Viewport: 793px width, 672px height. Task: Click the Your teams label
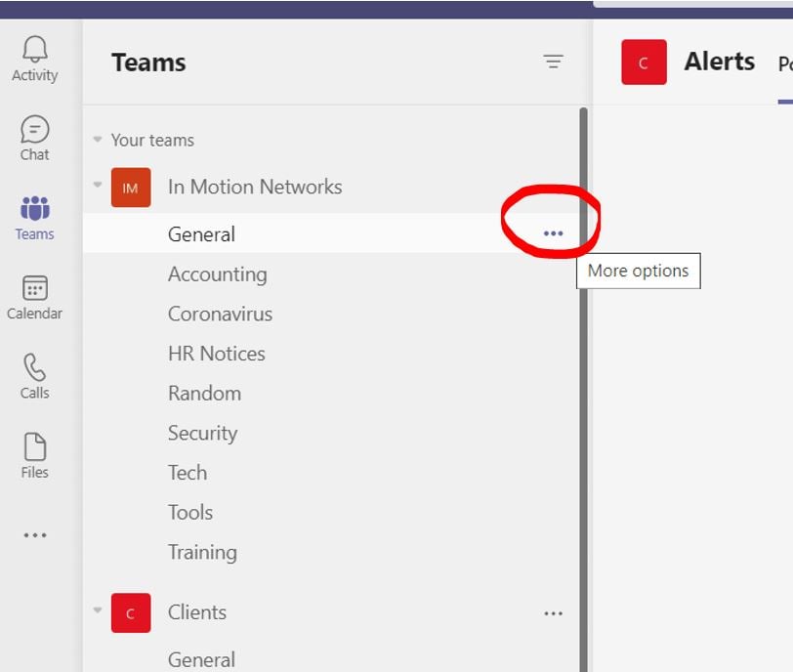(152, 140)
